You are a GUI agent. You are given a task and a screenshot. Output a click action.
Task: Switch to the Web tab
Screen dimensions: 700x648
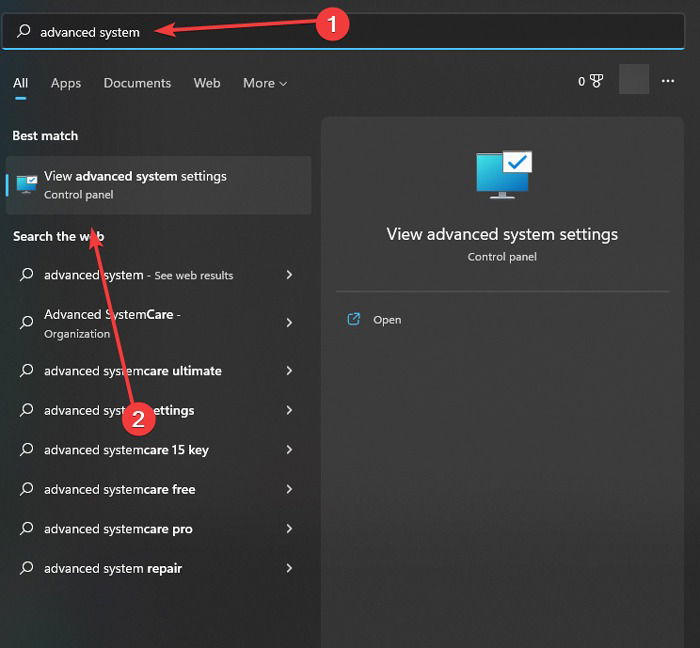point(207,83)
